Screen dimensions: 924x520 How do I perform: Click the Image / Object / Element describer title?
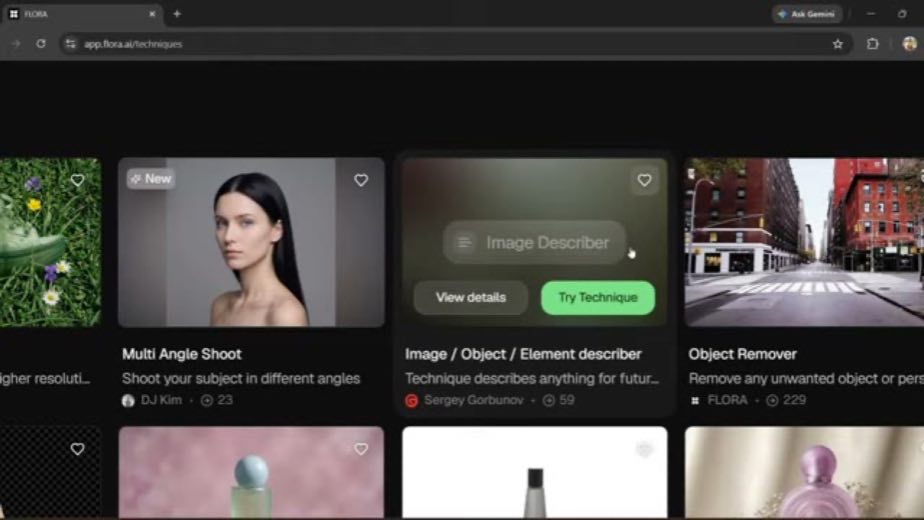523,354
